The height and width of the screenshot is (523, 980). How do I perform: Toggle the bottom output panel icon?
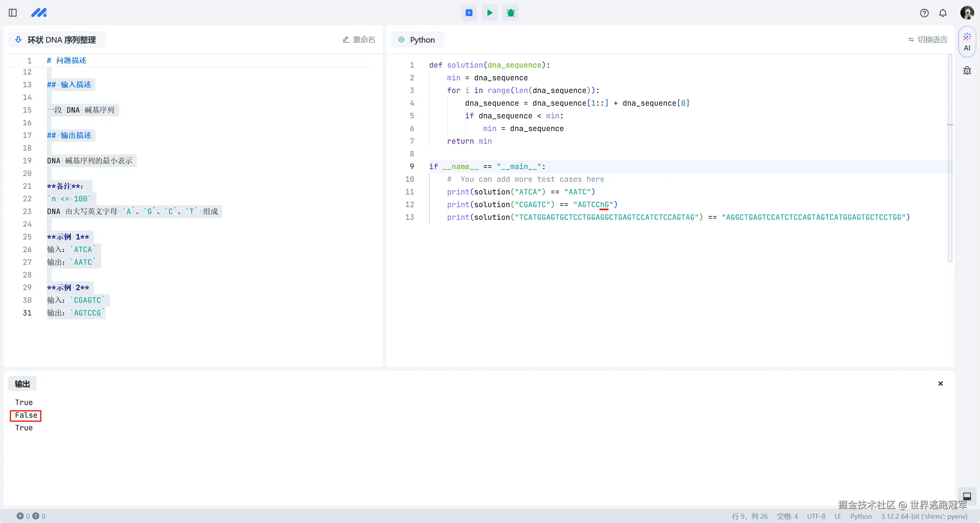pyautogui.click(x=967, y=496)
